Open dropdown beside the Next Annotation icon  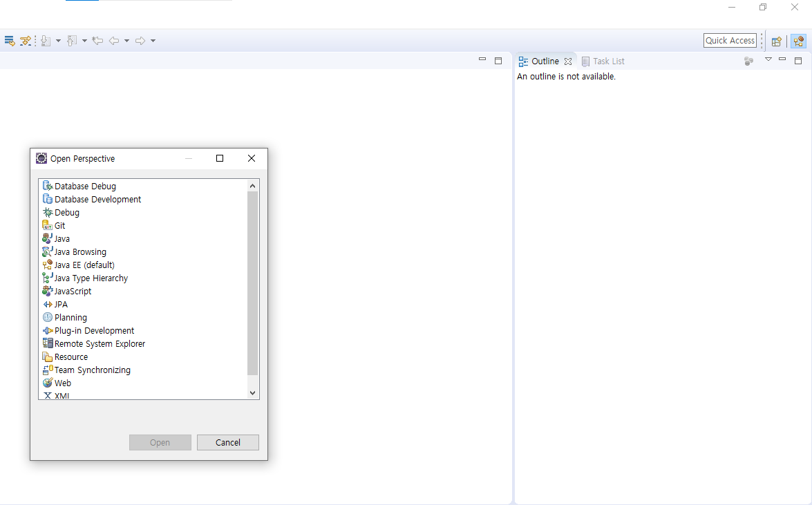[x=58, y=40]
